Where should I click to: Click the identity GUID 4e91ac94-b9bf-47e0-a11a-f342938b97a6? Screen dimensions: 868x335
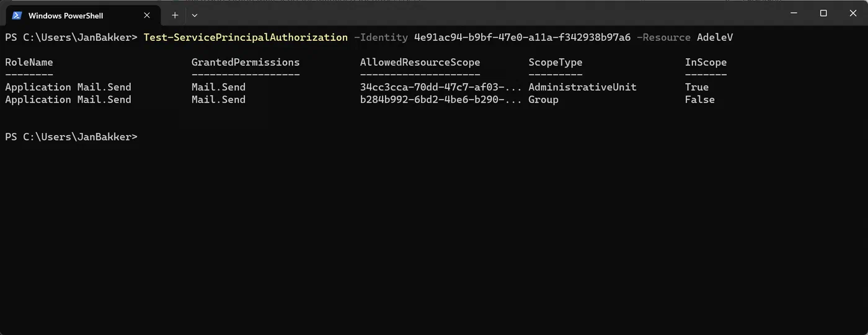click(522, 38)
